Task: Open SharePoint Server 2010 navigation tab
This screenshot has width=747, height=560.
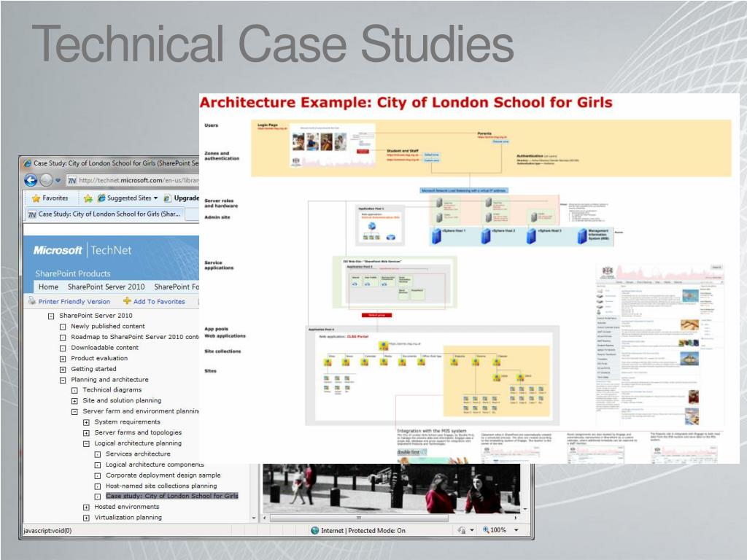Action: [107, 287]
